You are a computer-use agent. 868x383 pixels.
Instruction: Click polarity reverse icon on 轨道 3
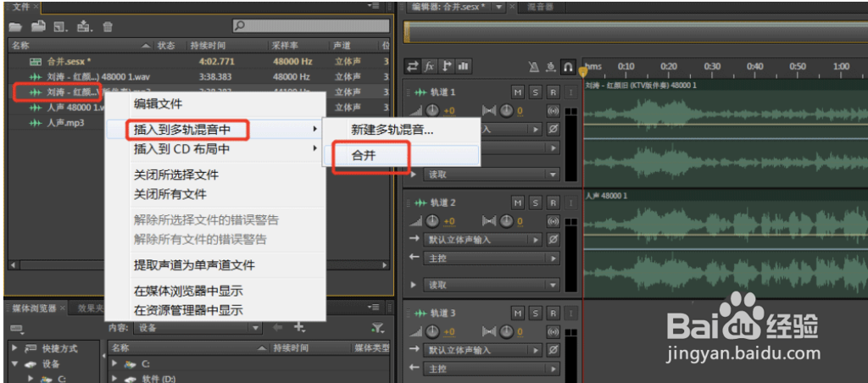[x=553, y=350]
